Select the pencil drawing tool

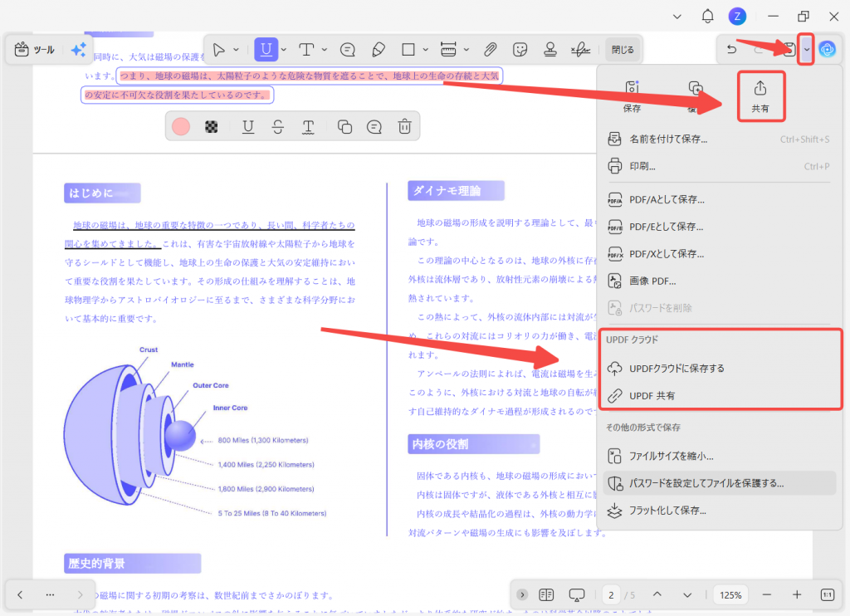[379, 50]
